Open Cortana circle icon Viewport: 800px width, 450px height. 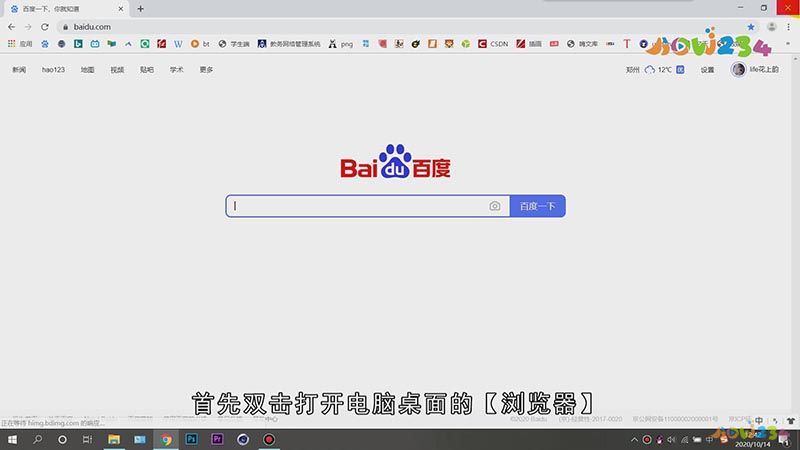62,439
